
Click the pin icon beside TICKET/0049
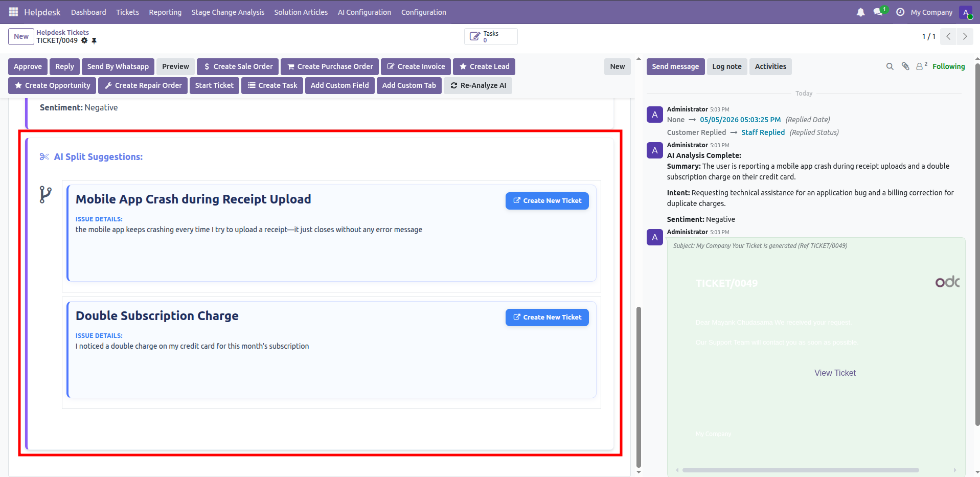pyautogui.click(x=94, y=40)
